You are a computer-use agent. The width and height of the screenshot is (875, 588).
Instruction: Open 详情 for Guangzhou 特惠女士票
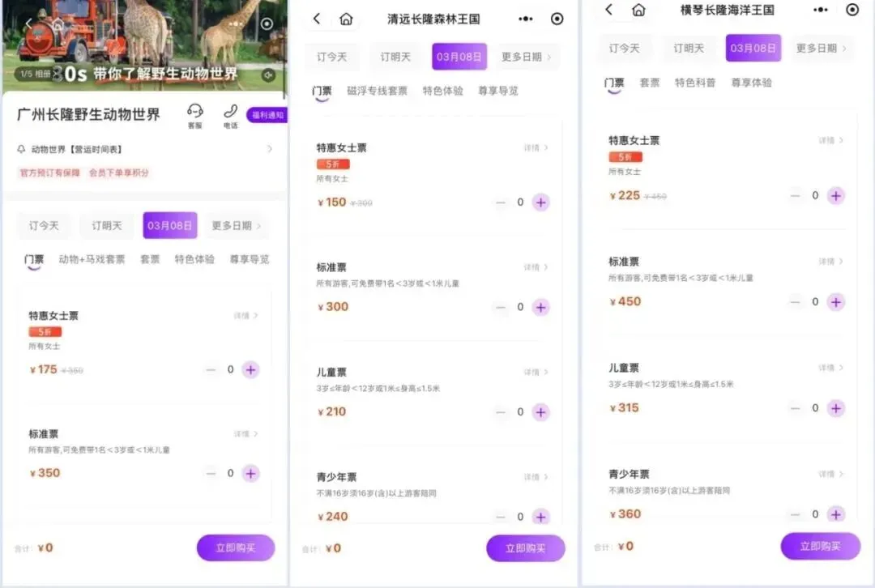[245, 316]
